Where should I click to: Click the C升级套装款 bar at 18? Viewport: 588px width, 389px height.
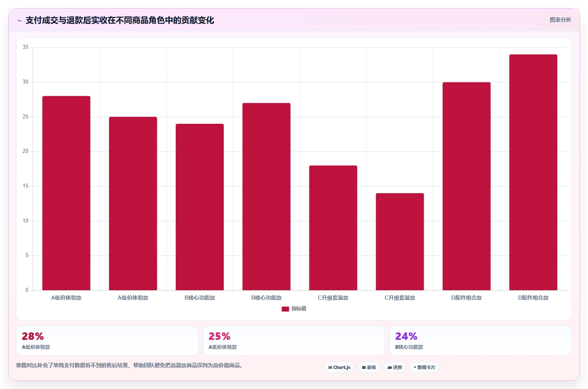(333, 228)
